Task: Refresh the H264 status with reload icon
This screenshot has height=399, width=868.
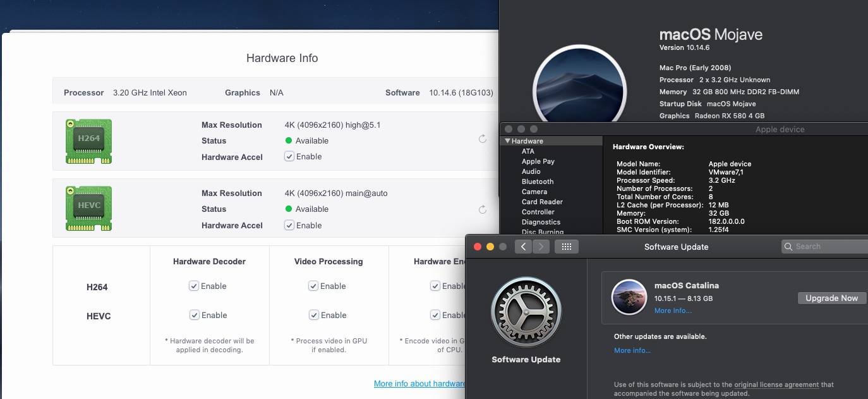Action: pos(483,139)
